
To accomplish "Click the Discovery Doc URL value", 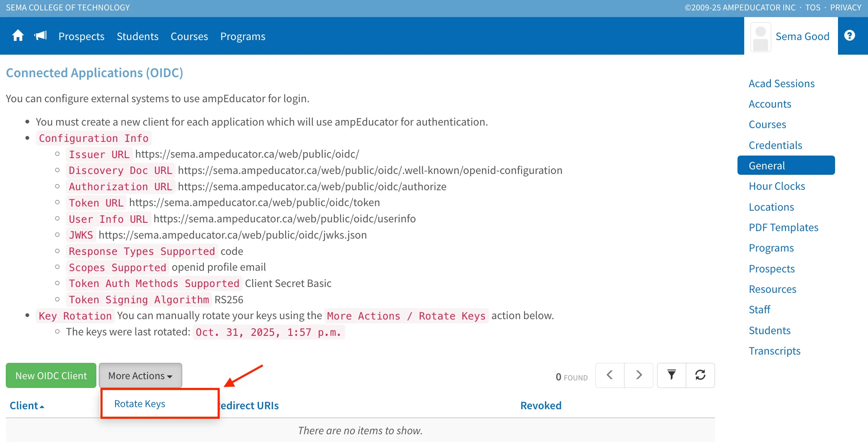I will point(370,170).
